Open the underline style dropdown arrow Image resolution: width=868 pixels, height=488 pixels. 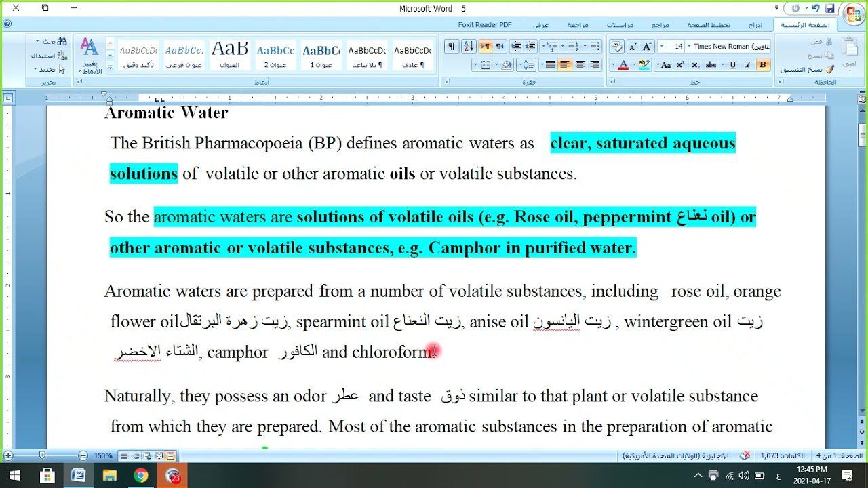[x=722, y=65]
